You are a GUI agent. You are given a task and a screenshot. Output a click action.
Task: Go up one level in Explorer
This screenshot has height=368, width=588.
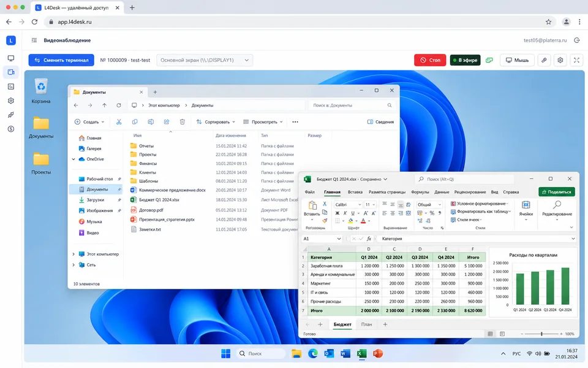(104, 105)
